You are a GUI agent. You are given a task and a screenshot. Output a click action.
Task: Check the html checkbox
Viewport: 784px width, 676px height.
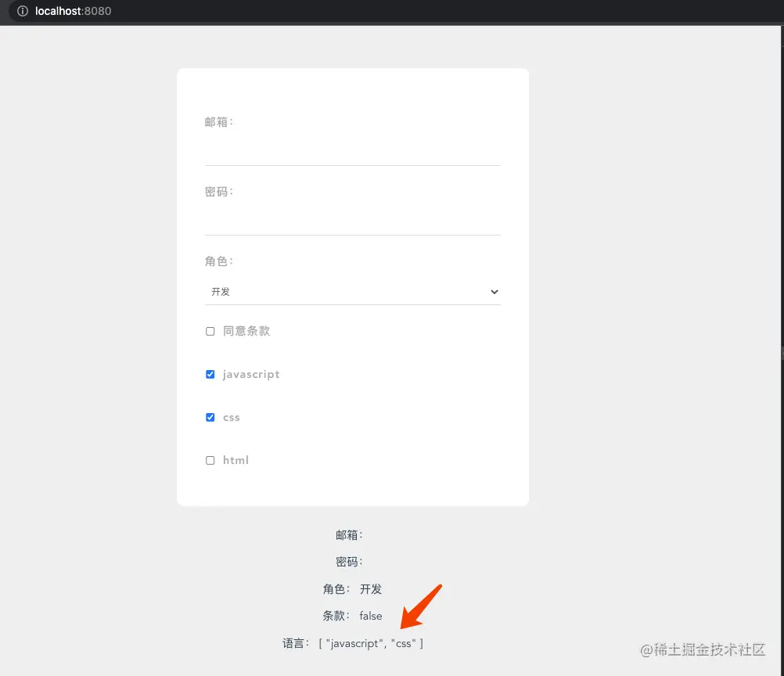210,460
